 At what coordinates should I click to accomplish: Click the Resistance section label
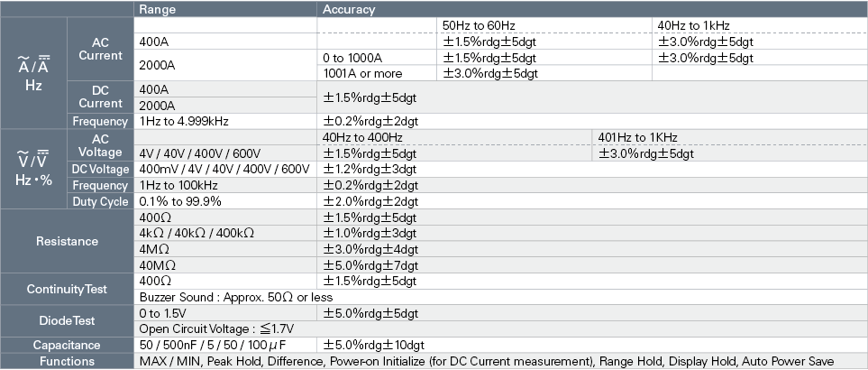point(67,241)
